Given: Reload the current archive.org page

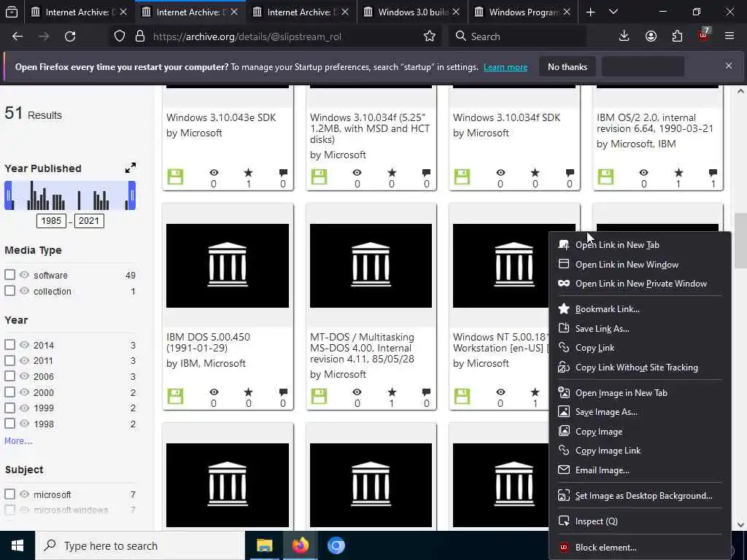Looking at the screenshot, I should [70, 36].
